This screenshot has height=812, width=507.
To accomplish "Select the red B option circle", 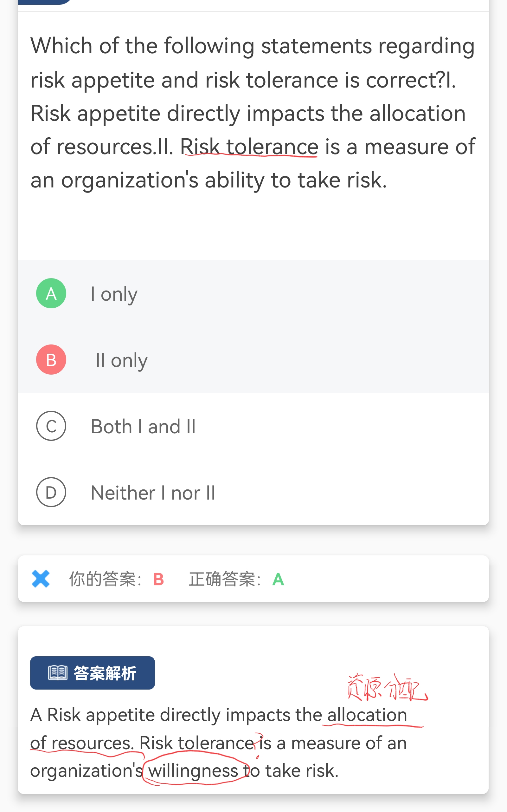I will coord(51,360).
